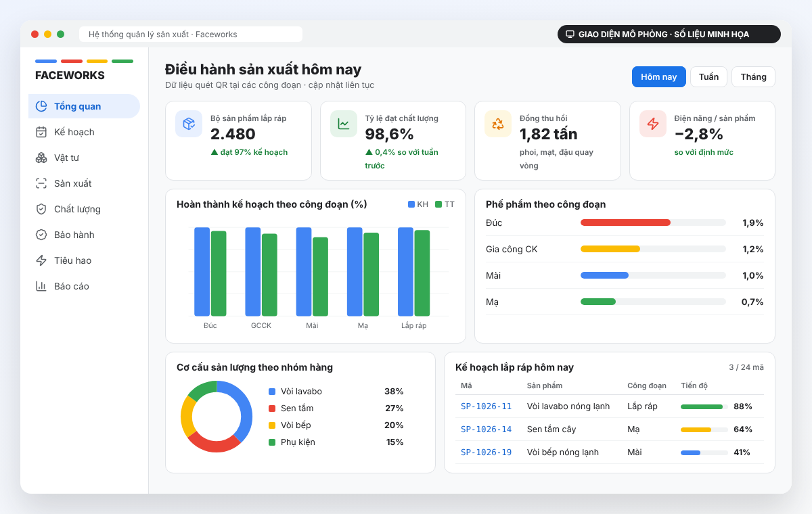Screen dimensions: 812x514
Task: Click the "3 / 24 mã" count text
Action: point(746,367)
